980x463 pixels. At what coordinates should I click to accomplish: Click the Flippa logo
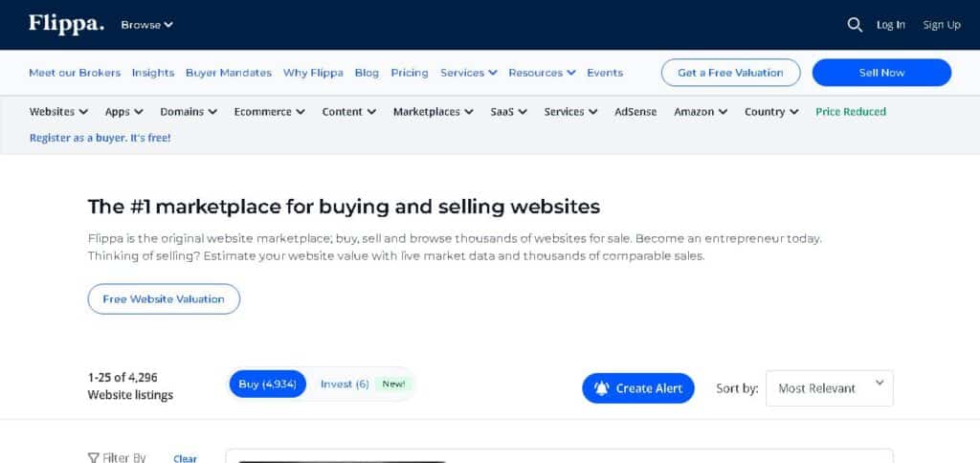tap(66, 24)
